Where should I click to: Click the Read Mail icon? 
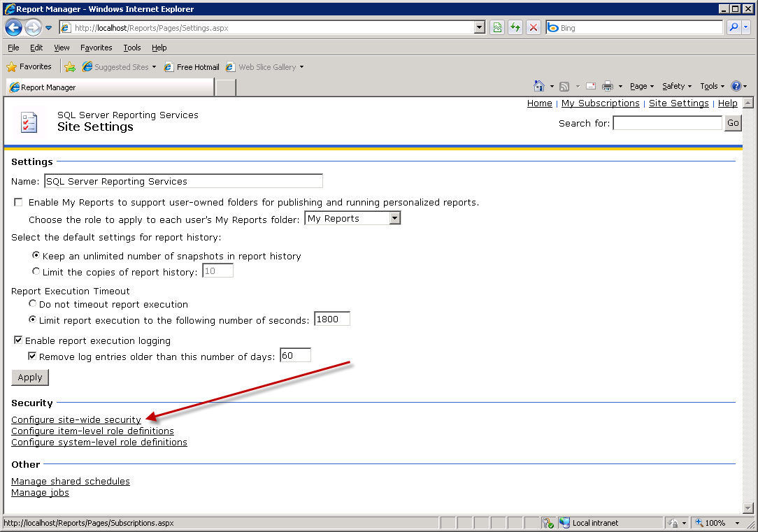pos(589,85)
